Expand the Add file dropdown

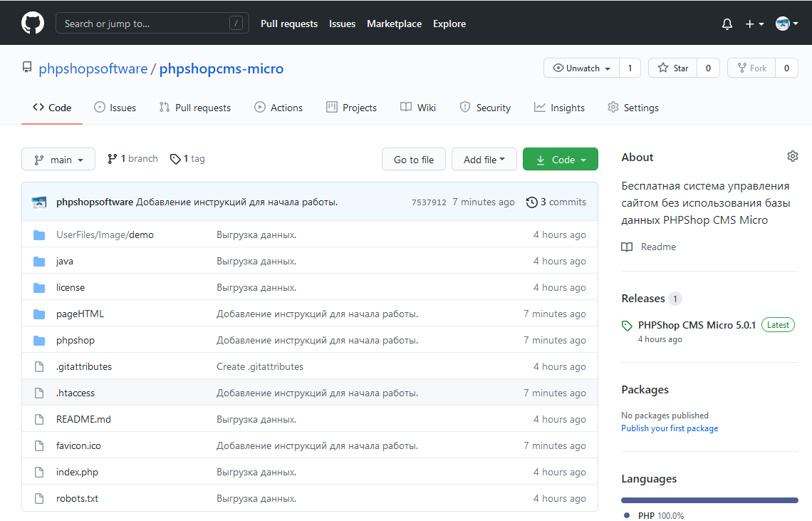(x=484, y=160)
